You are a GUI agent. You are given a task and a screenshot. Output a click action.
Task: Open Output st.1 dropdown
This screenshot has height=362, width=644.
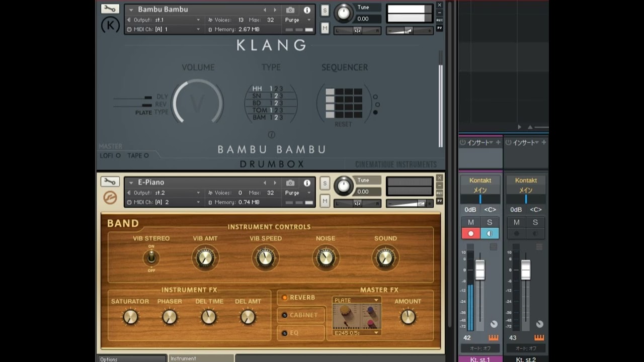(x=198, y=20)
